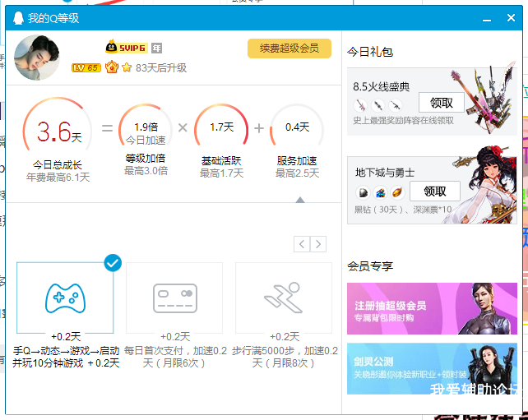Click the 每日首次支付 task description
528x420 pixels.
point(175,357)
